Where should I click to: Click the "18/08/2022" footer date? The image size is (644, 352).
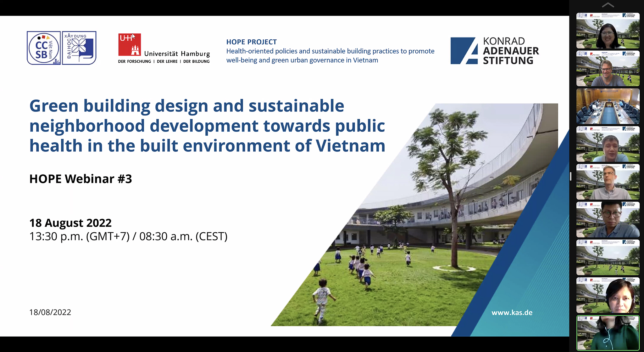[x=50, y=312]
